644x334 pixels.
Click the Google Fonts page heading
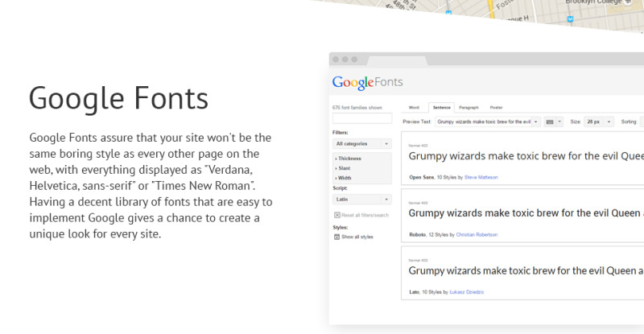coord(118,99)
